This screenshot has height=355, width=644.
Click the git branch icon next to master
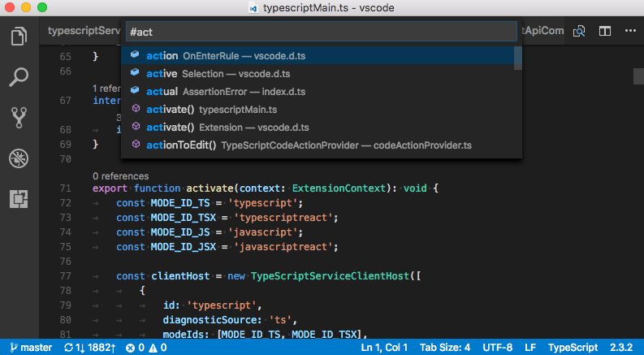(14, 348)
